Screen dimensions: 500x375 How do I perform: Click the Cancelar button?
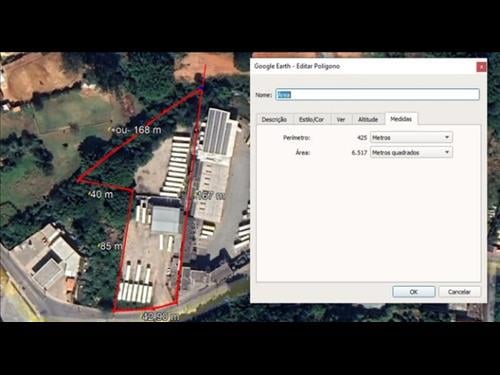(459, 292)
